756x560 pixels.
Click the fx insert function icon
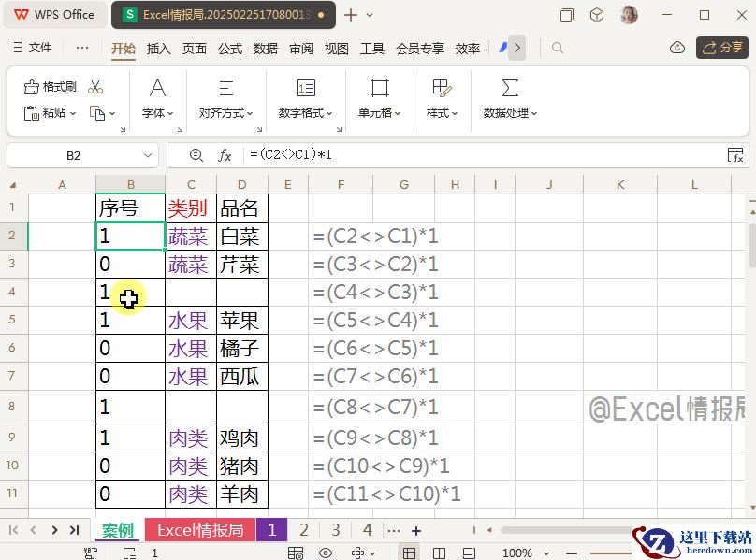pos(225,155)
